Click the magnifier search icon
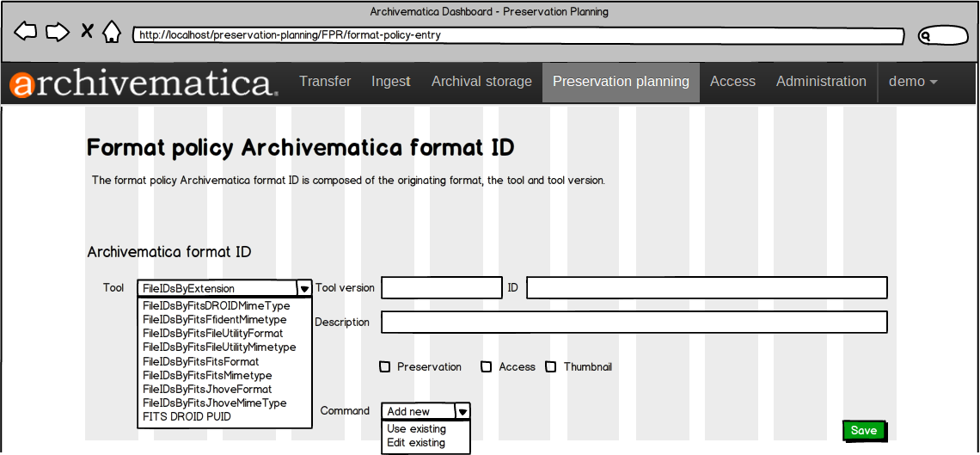This screenshot has width=980, height=455. tap(927, 36)
